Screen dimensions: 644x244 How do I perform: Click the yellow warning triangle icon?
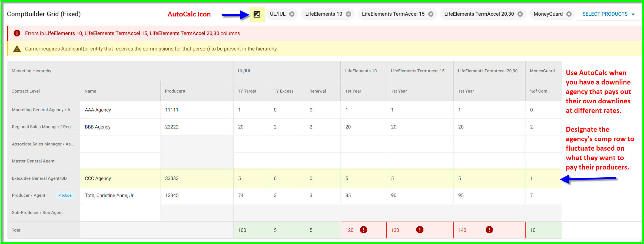click(17, 49)
